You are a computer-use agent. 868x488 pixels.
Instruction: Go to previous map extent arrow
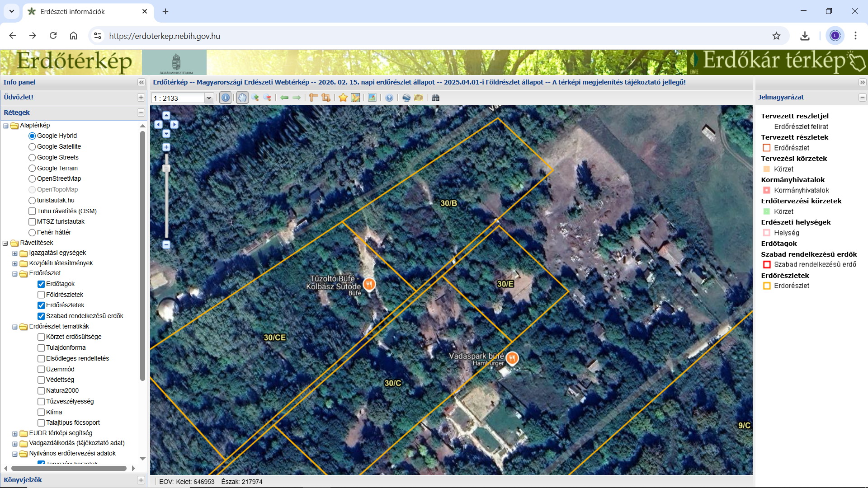click(284, 98)
